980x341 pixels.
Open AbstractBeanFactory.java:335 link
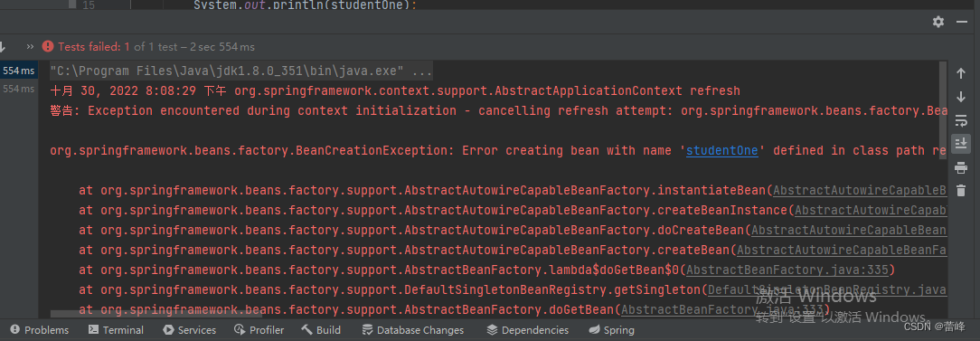787,270
